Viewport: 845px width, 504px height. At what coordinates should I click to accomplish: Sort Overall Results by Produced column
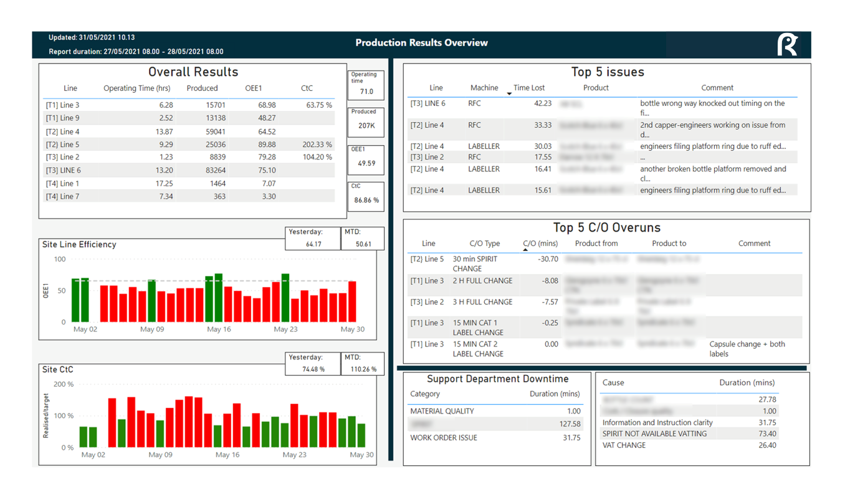coord(203,88)
